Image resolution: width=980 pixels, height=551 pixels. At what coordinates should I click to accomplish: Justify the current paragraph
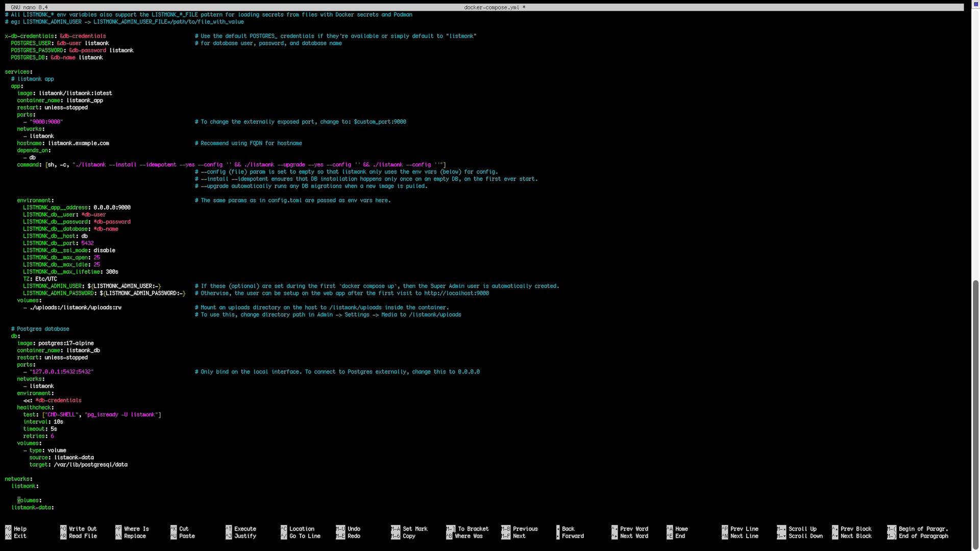(x=246, y=536)
